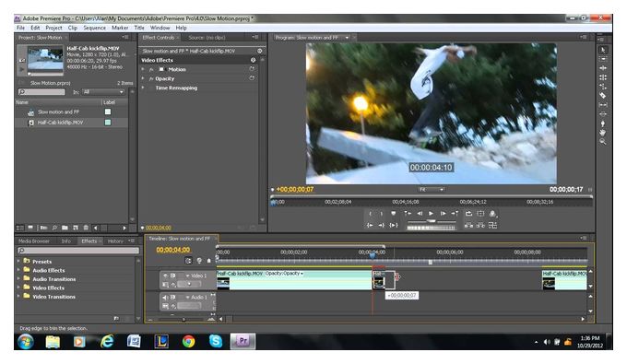Select the Hand tool

click(x=603, y=133)
